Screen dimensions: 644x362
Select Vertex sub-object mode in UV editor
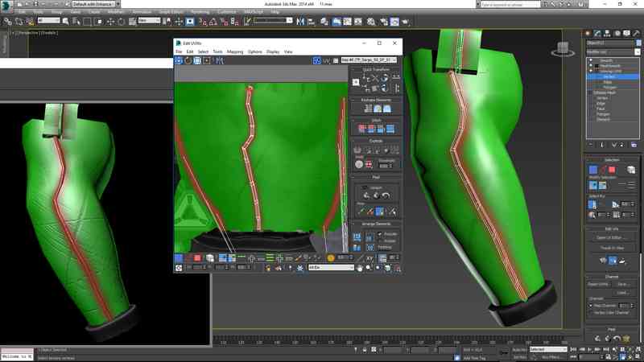coord(179,257)
